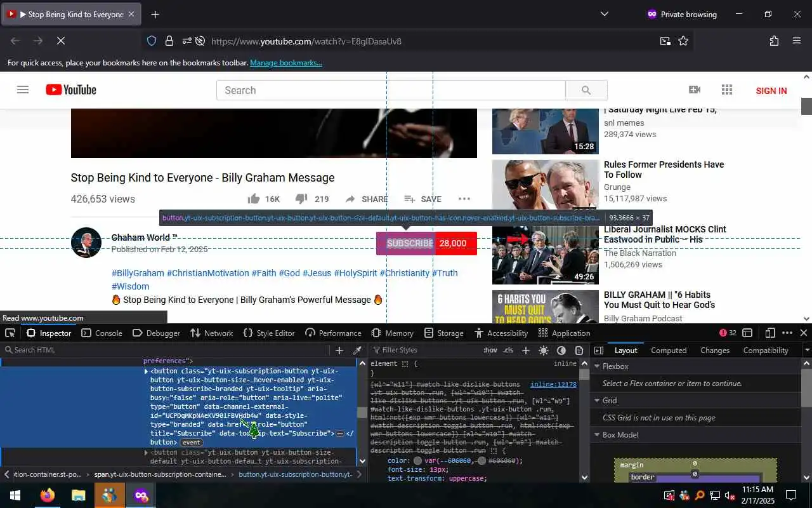Open the Compatibility sidebar tab

(x=766, y=351)
